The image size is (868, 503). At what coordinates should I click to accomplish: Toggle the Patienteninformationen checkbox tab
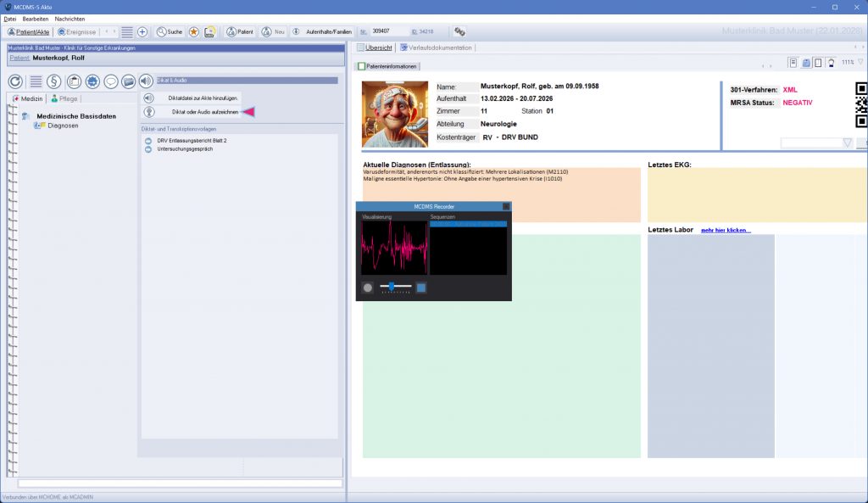point(362,65)
